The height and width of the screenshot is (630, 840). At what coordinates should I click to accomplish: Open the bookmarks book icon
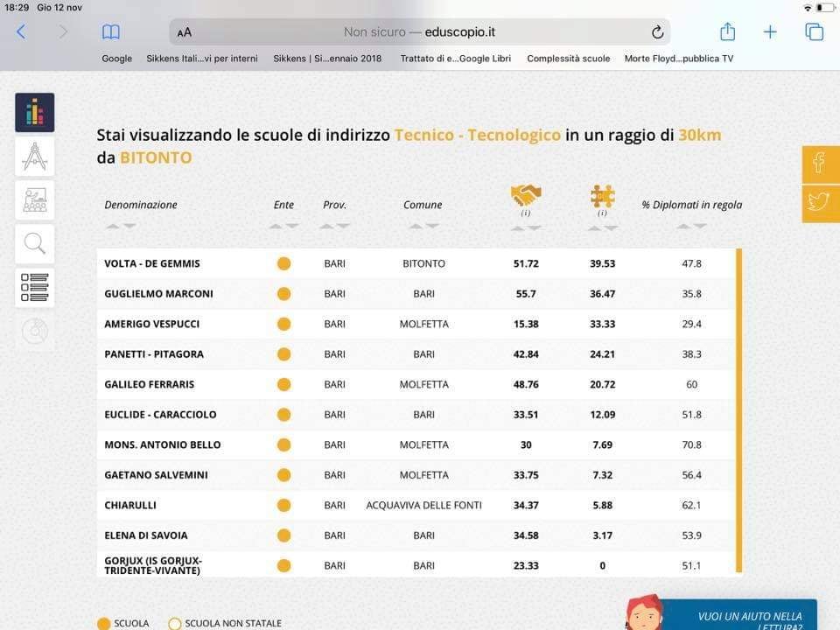pyautogui.click(x=111, y=32)
